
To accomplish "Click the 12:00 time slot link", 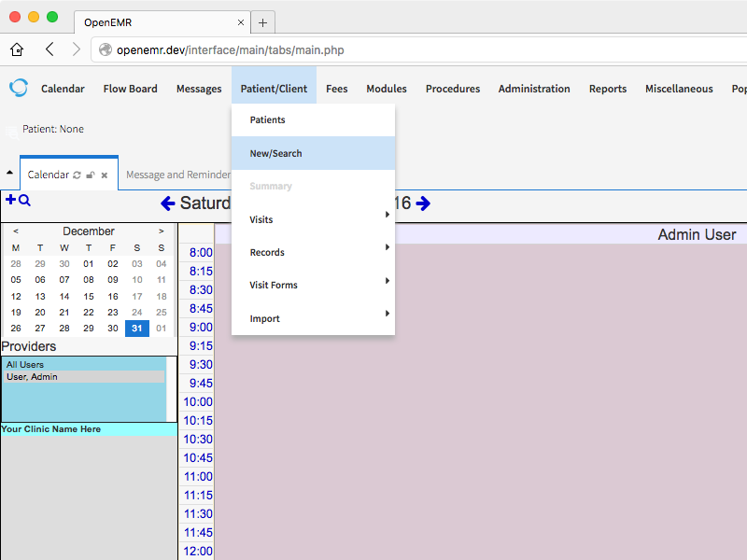I will [x=198, y=551].
